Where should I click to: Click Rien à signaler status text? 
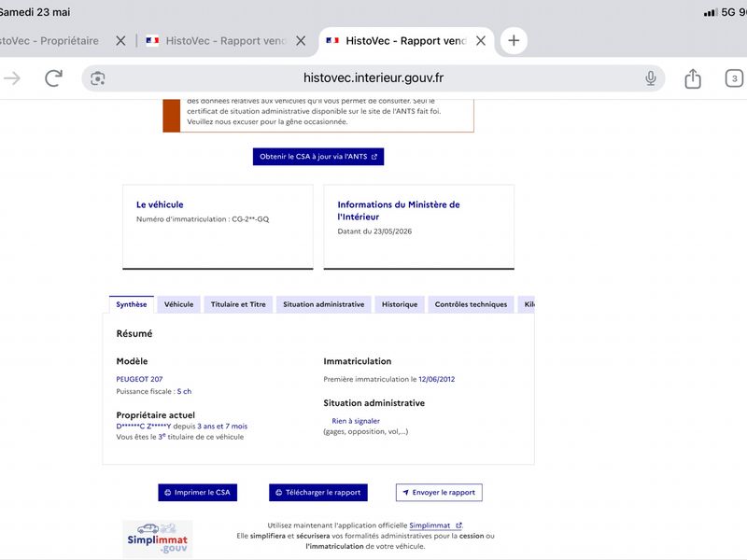click(356, 421)
